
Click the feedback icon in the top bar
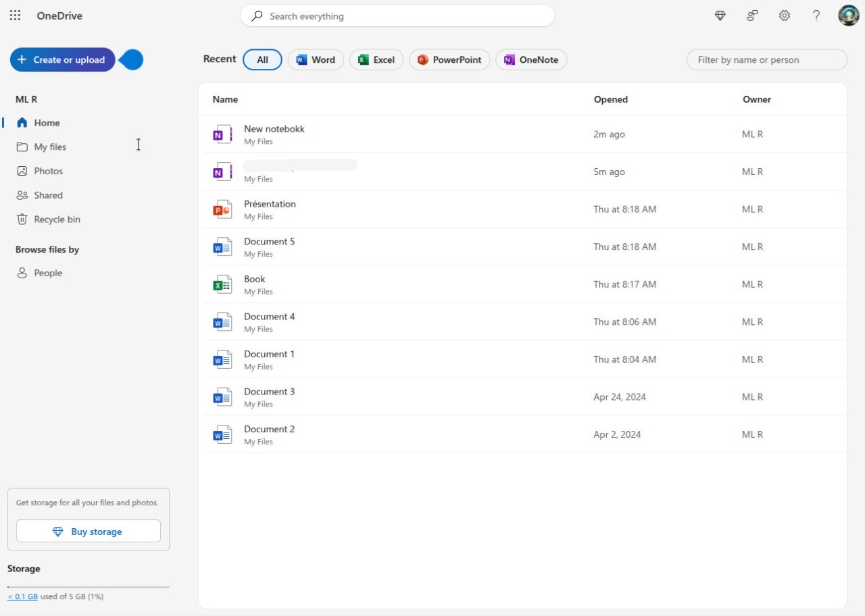pos(751,15)
